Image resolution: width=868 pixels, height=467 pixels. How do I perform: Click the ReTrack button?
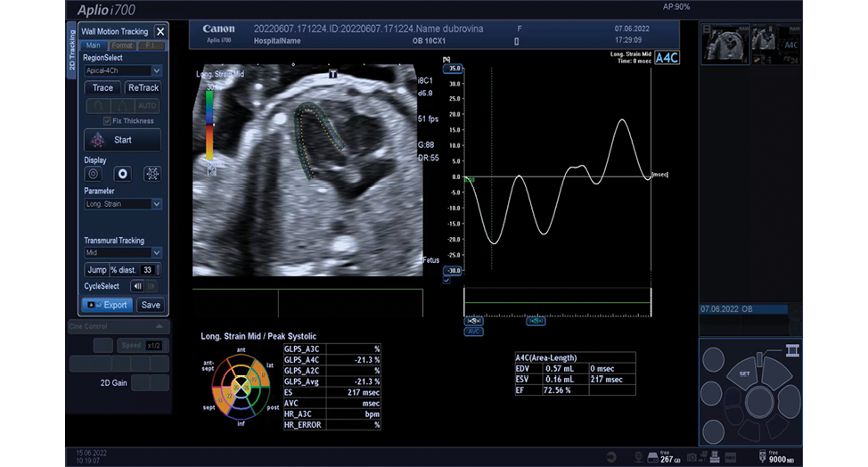pos(143,87)
